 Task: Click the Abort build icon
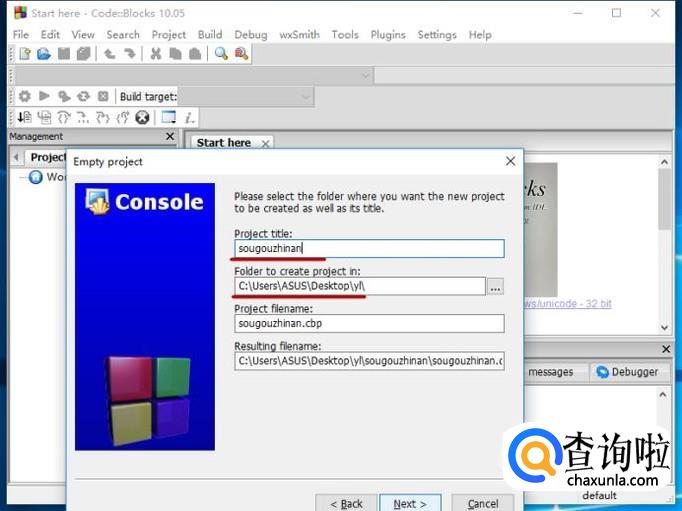[103, 96]
